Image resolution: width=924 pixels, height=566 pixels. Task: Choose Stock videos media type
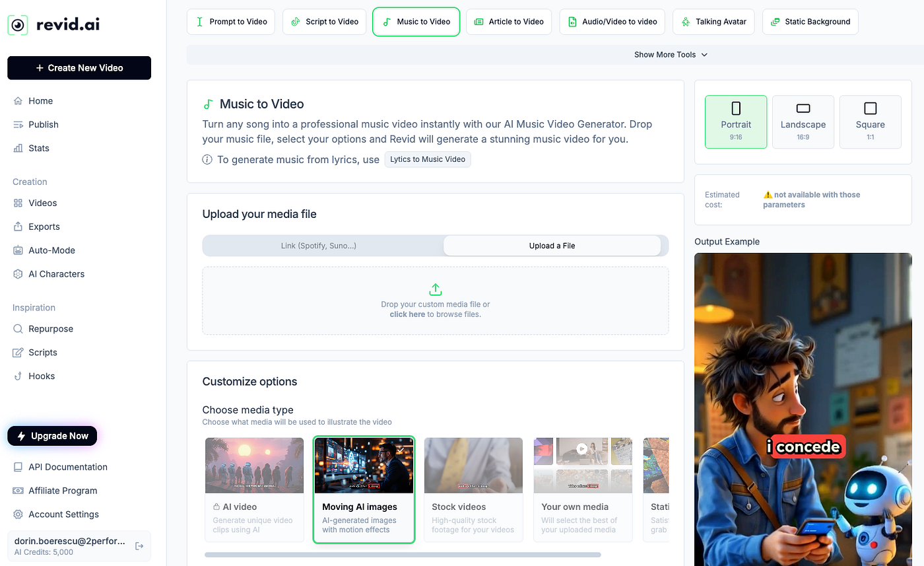[x=473, y=489]
